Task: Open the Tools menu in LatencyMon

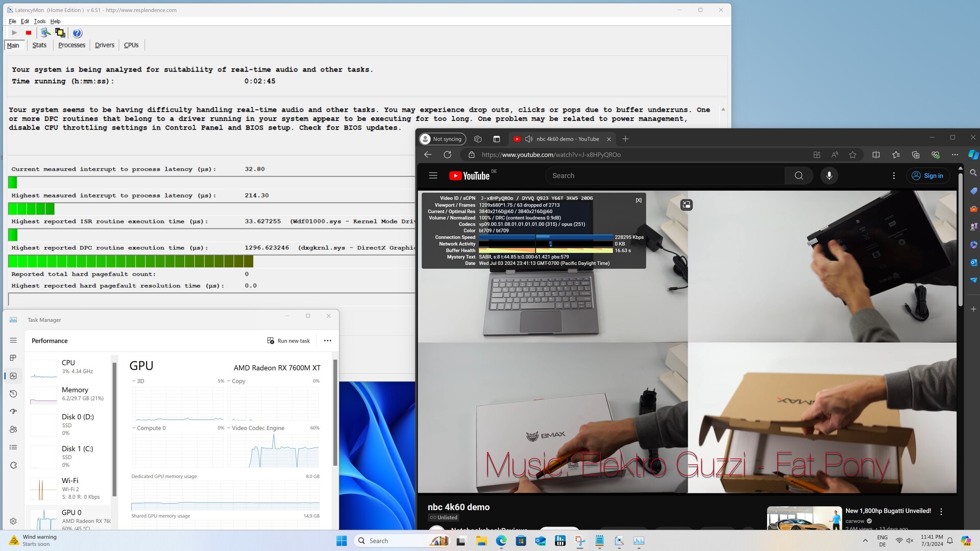Action: click(x=39, y=21)
